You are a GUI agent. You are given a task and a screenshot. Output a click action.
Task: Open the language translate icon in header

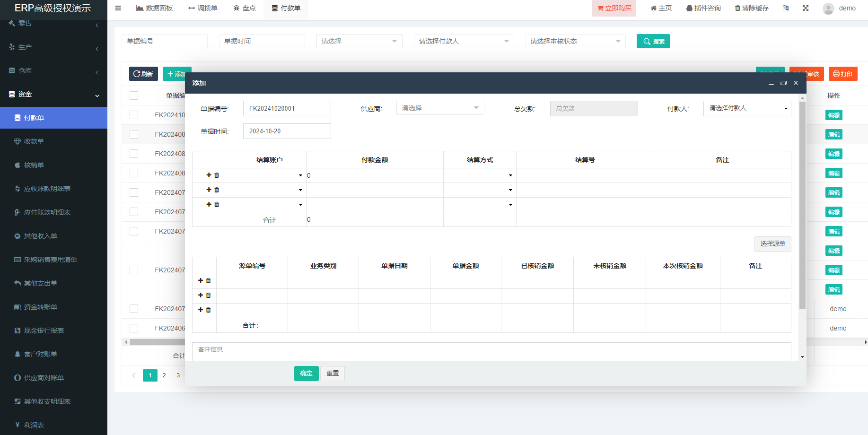tap(786, 8)
